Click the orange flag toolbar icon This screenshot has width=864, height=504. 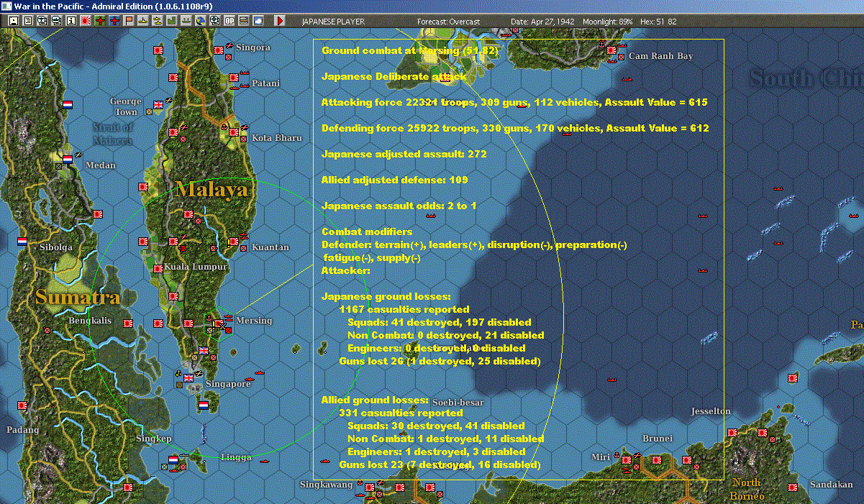pyautogui.click(x=129, y=21)
